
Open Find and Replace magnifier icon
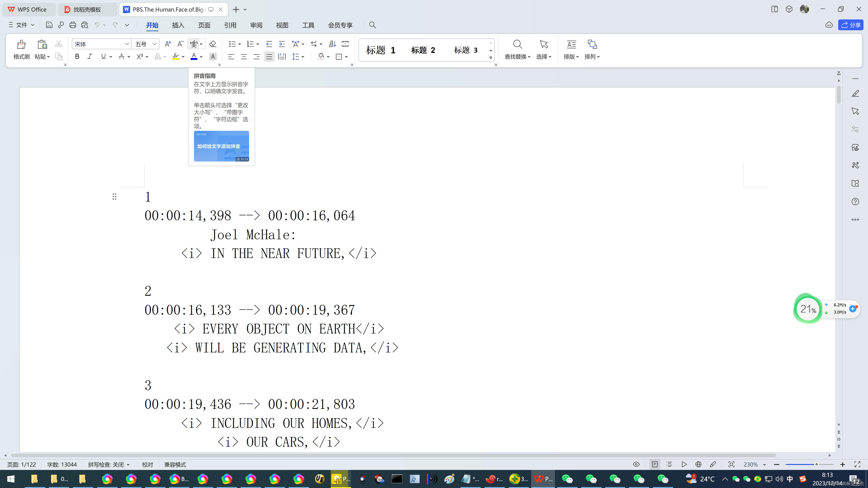pyautogui.click(x=517, y=45)
